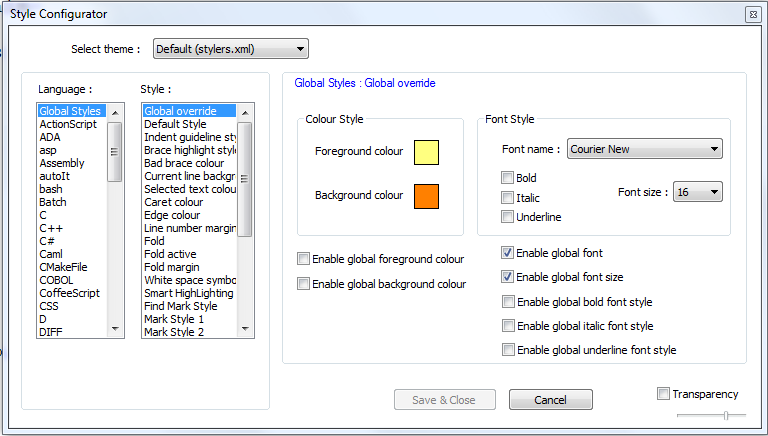Open the Font name dropdown
Viewport: 768px width, 436px height.
pyautogui.click(x=644, y=149)
